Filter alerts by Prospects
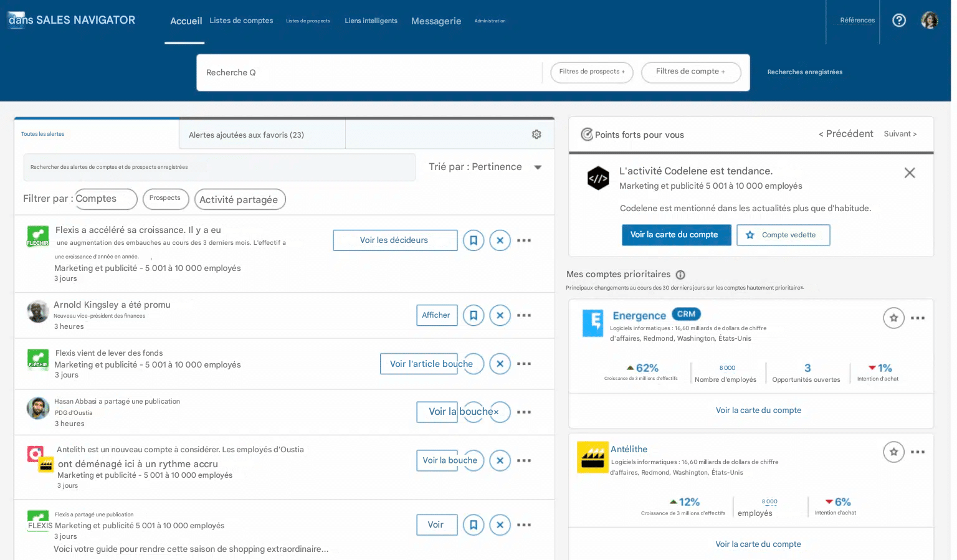957x560 pixels. point(165,198)
